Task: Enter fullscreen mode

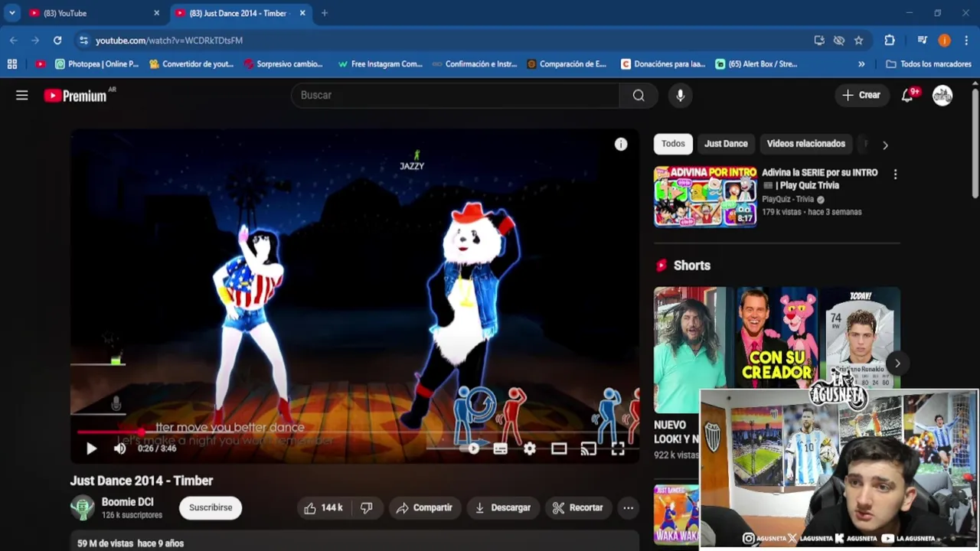Action: tap(617, 448)
